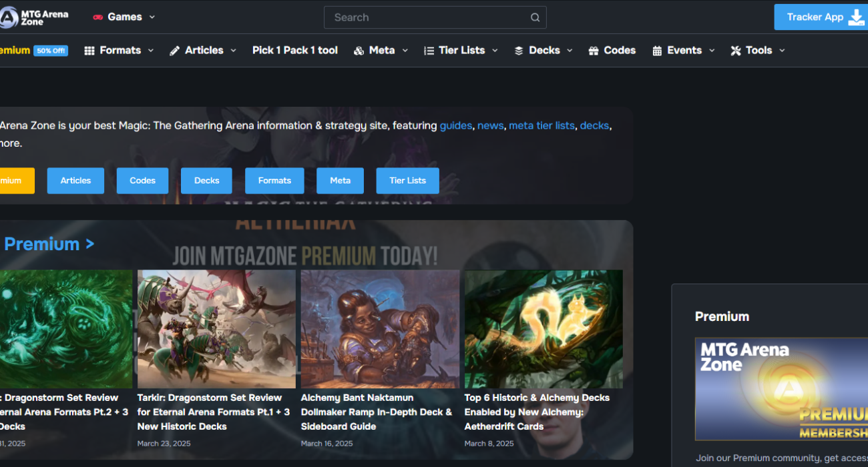Open the Events nav menu
868x467 pixels.
click(684, 51)
